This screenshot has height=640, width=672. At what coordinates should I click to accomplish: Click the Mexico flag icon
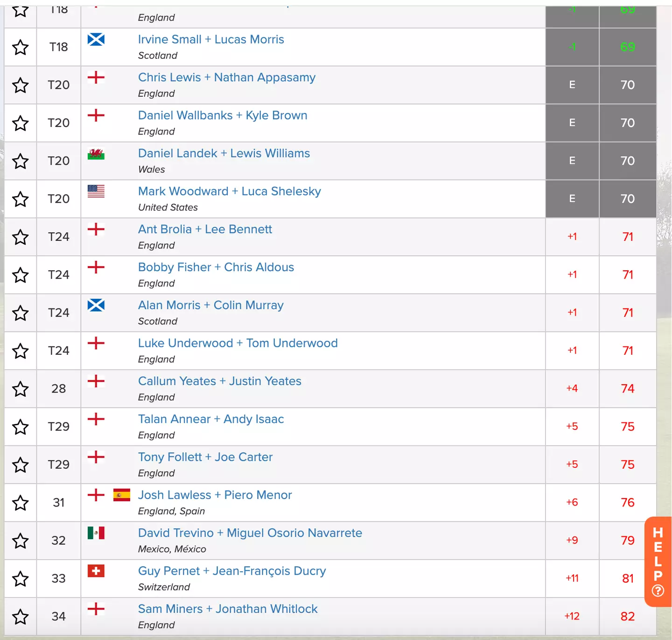point(96,533)
